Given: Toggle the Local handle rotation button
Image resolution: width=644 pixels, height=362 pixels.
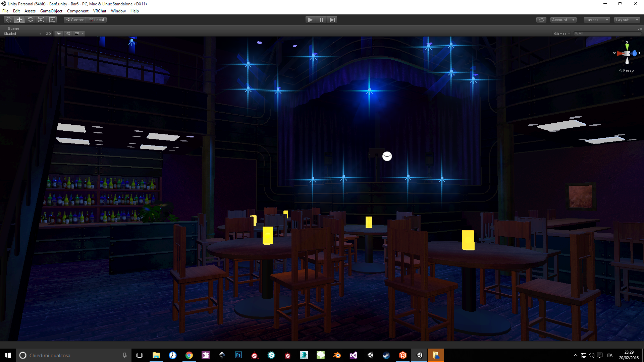Looking at the screenshot, I should pyautogui.click(x=97, y=20).
